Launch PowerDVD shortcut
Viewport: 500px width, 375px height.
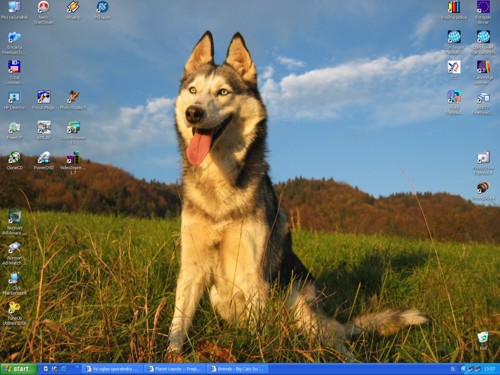point(43,157)
